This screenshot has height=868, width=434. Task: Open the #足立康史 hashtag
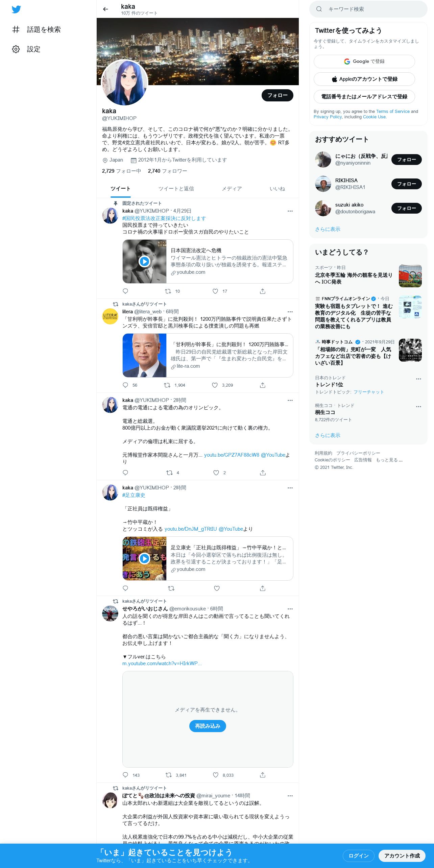(x=134, y=495)
